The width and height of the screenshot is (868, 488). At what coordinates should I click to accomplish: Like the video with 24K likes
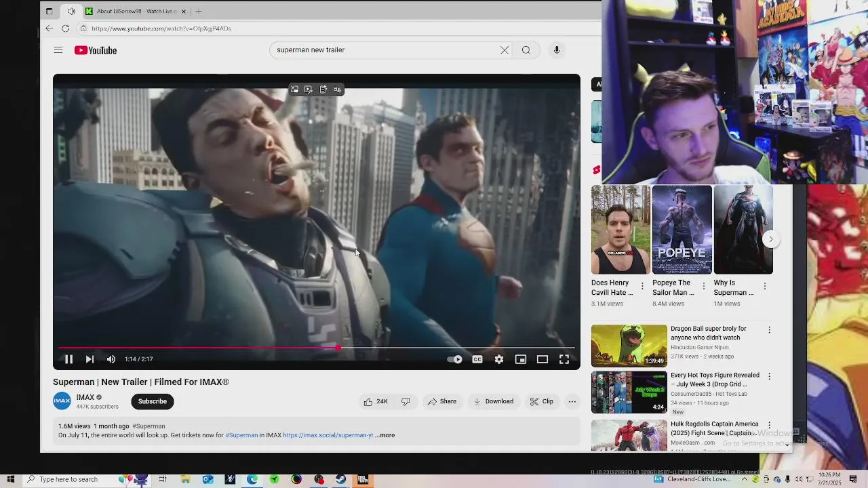pyautogui.click(x=375, y=401)
